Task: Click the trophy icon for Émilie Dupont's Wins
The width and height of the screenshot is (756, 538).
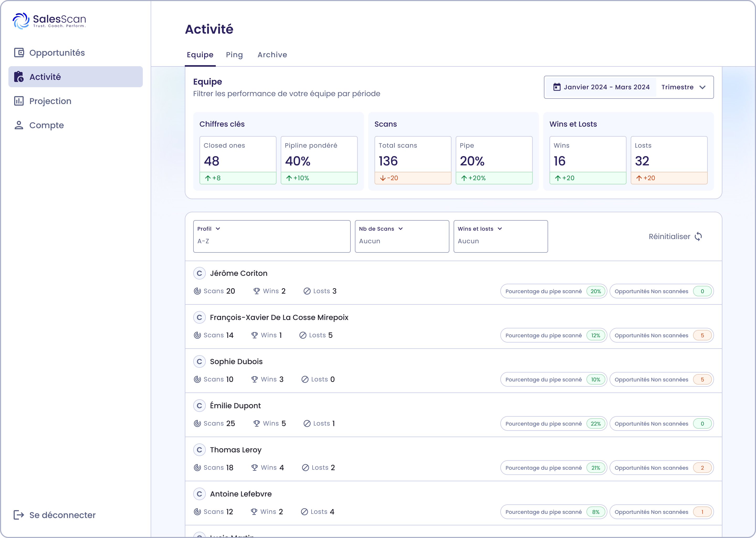Action: click(256, 423)
